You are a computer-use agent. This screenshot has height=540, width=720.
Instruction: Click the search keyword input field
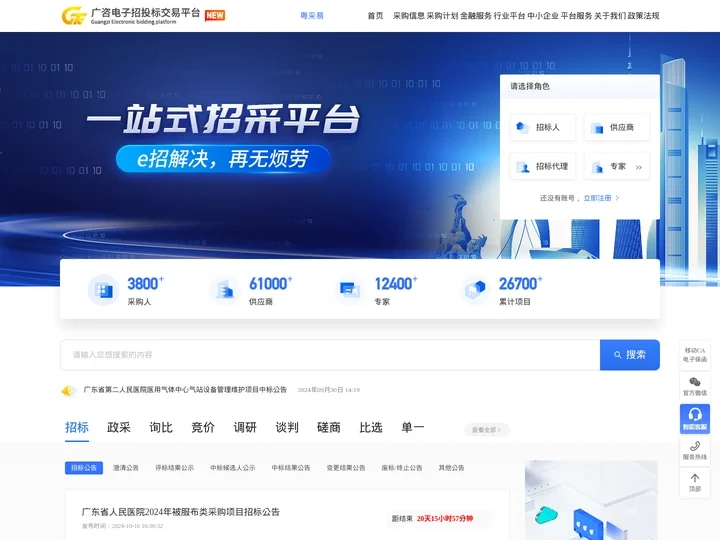[x=330, y=354]
